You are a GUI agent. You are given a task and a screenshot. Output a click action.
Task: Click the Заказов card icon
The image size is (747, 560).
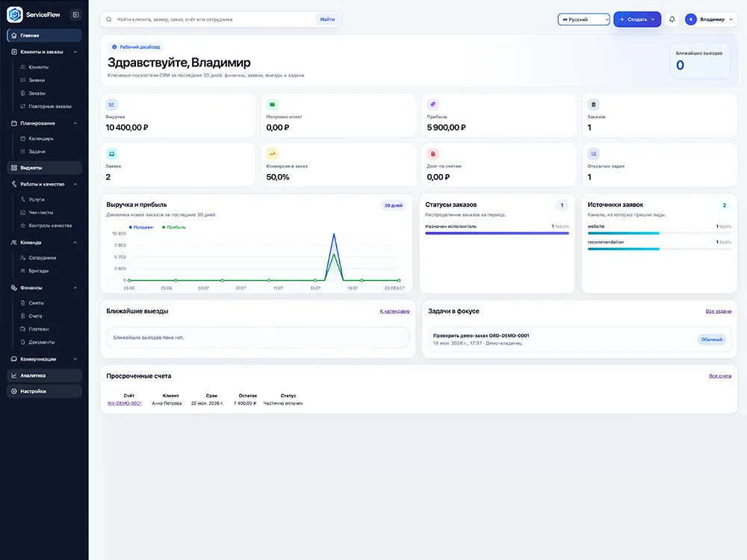593,105
